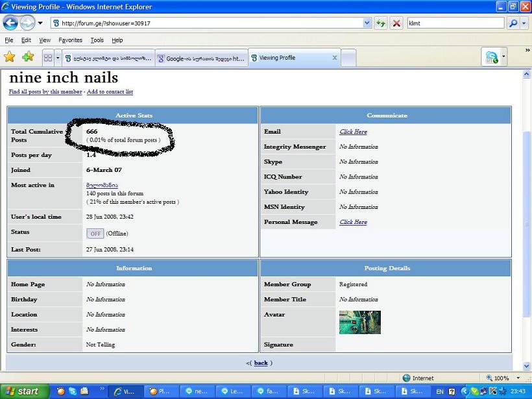
Task: Open the Email Click Here link
Action: (353, 132)
